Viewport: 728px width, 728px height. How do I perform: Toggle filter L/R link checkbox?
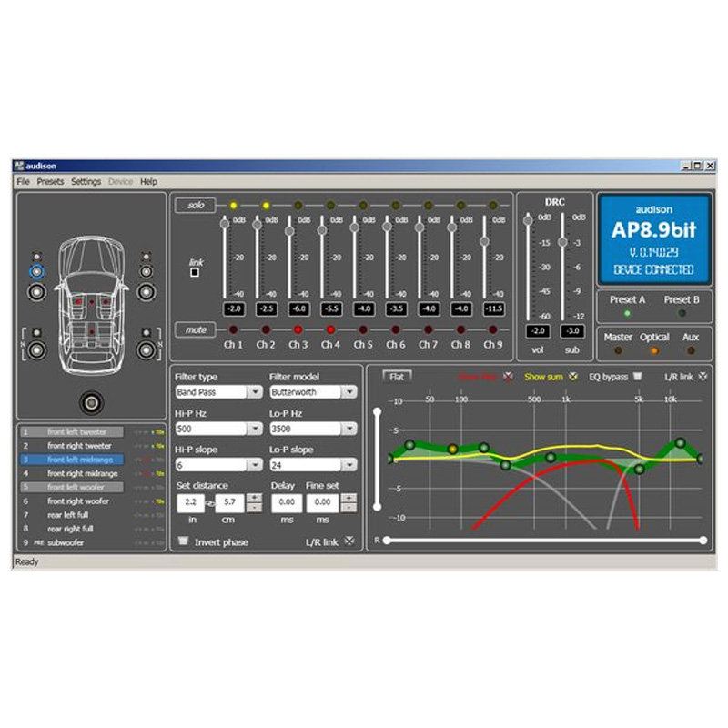(x=349, y=541)
